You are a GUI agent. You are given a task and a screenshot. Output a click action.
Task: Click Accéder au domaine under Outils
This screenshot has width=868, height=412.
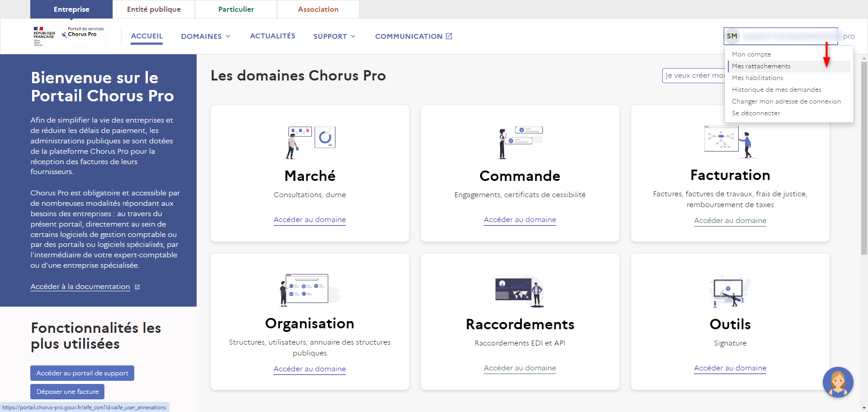point(730,368)
